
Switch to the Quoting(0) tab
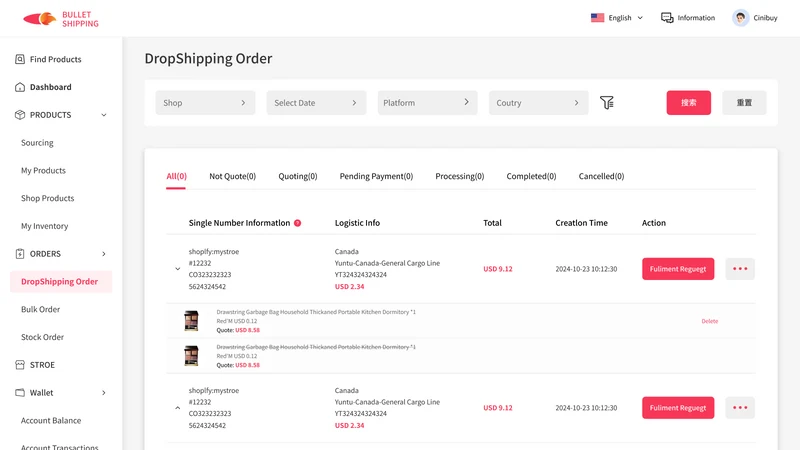pos(298,176)
